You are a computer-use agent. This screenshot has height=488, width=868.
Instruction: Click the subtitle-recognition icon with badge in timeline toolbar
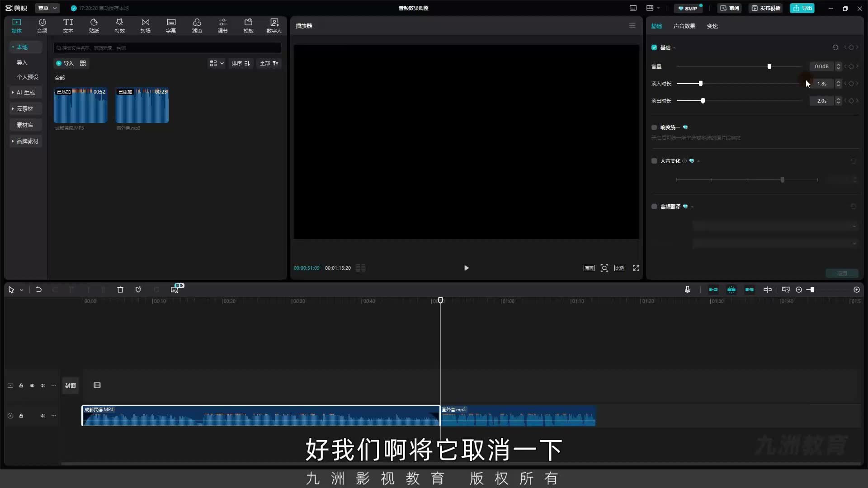coord(175,290)
